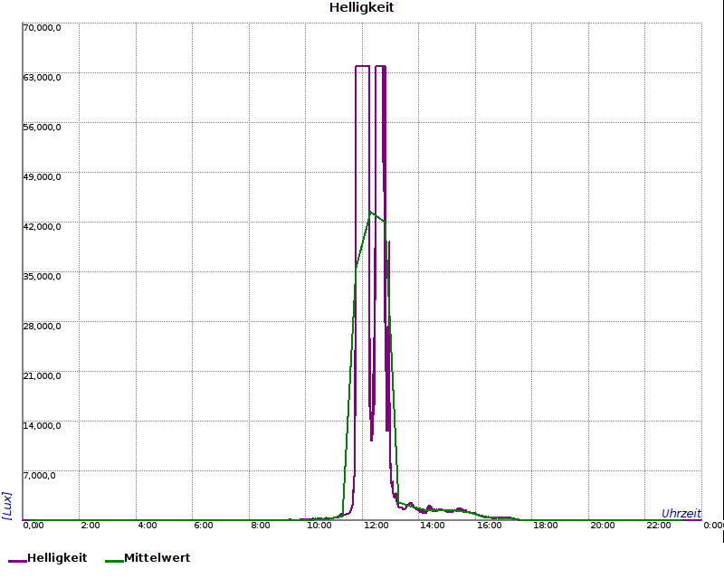Click the green Mittelwert legend swatch
The width and height of the screenshot is (724, 588).
(x=115, y=561)
